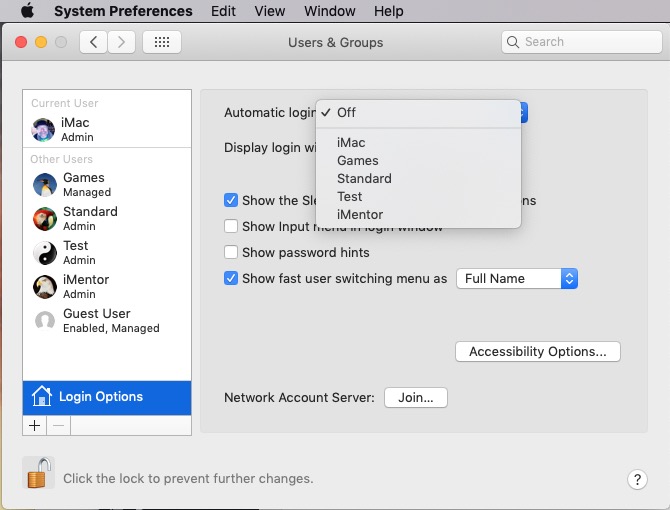670x510 pixels.
Task: Select the Standard Admin user row
Action: pos(107,219)
